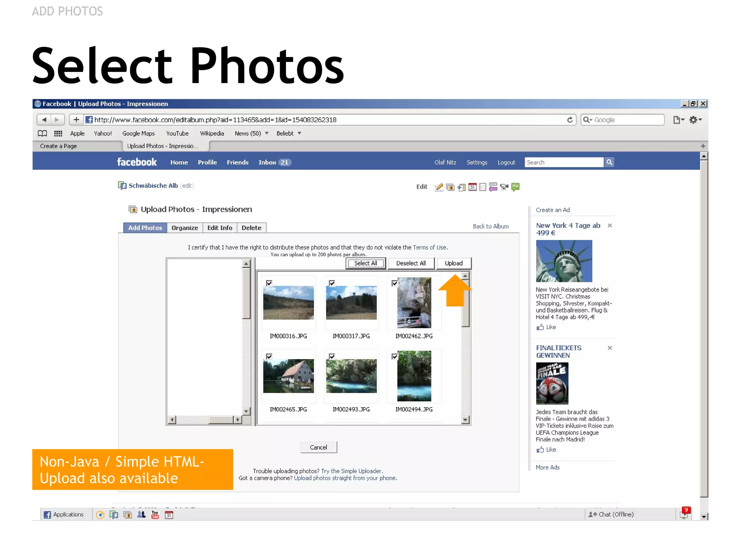Open the browser gear settings dropdown
This screenshot has height=560, width=747.
click(695, 120)
